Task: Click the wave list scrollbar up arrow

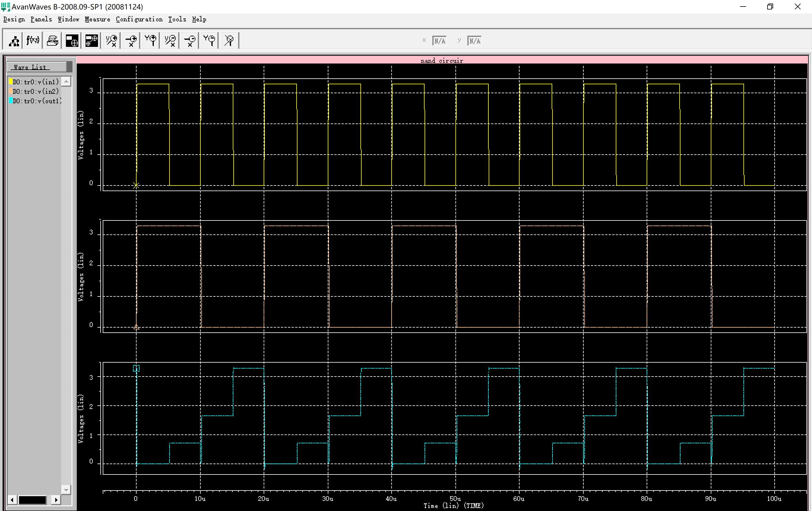Action: pyautogui.click(x=67, y=81)
